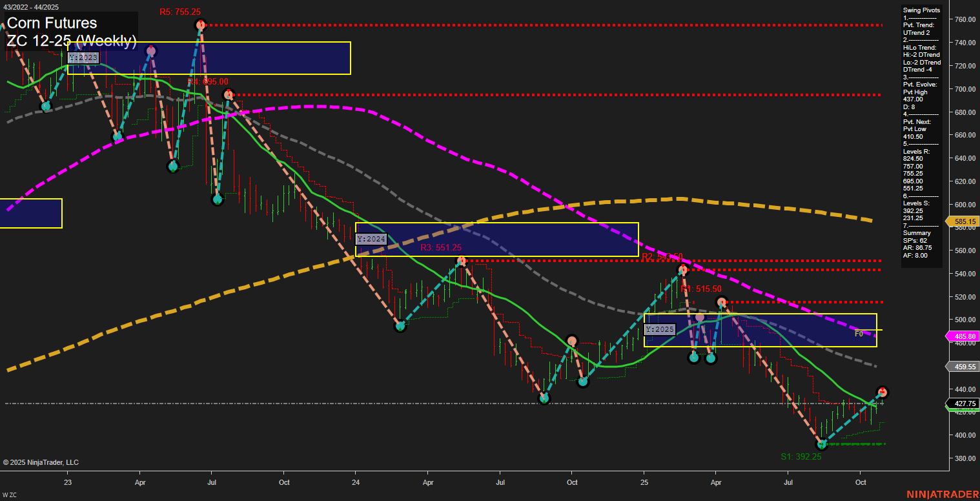The height and width of the screenshot is (501, 980).
Task: Click the yellow 585.15 price marker
Action: pyautogui.click(x=962, y=221)
